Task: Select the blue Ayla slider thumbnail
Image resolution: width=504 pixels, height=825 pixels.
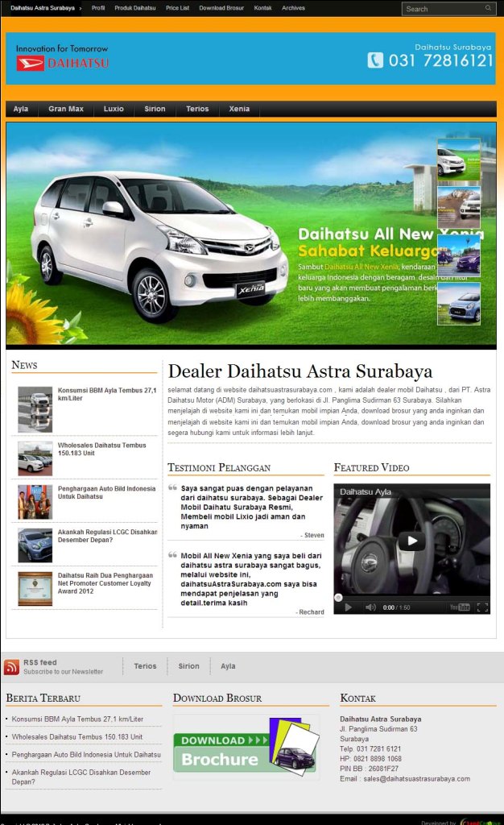Action: 459,304
